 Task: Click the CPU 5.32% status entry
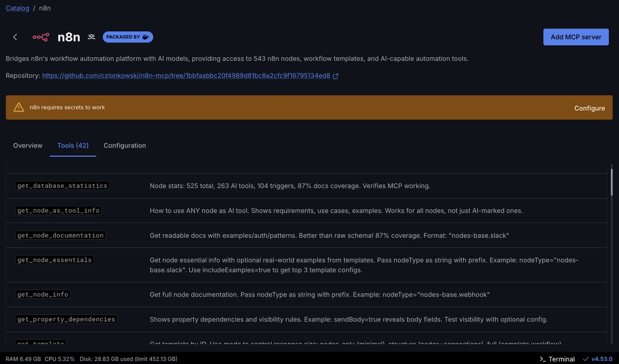[60, 359]
